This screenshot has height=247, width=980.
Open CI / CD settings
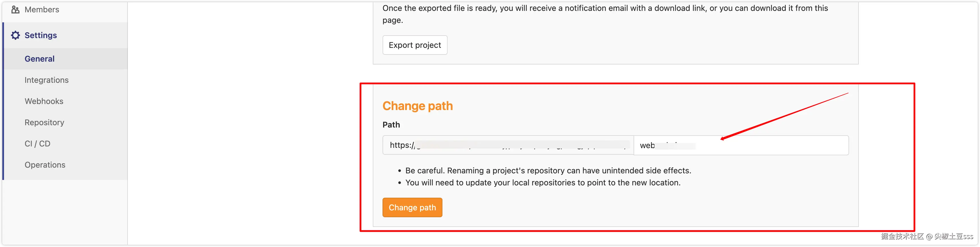(37, 144)
